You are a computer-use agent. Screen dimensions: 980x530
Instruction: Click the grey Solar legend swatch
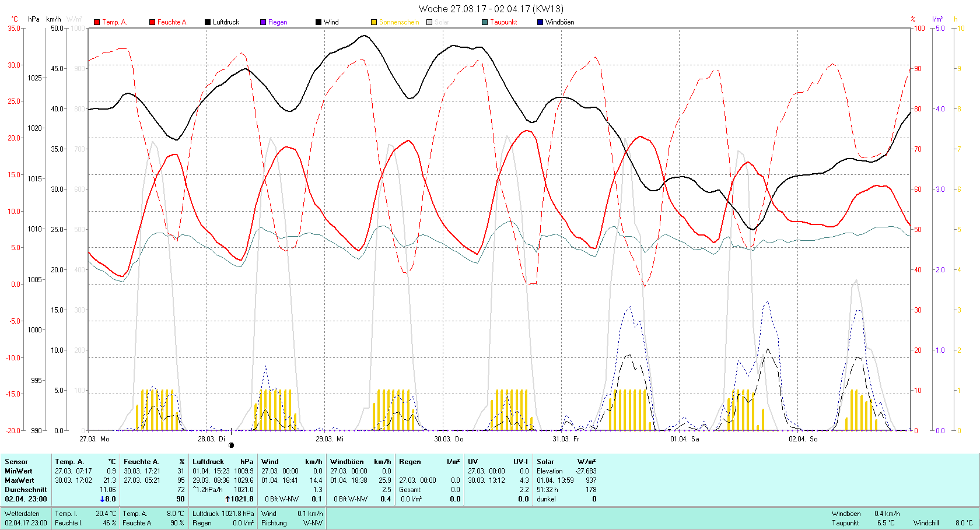pos(429,22)
